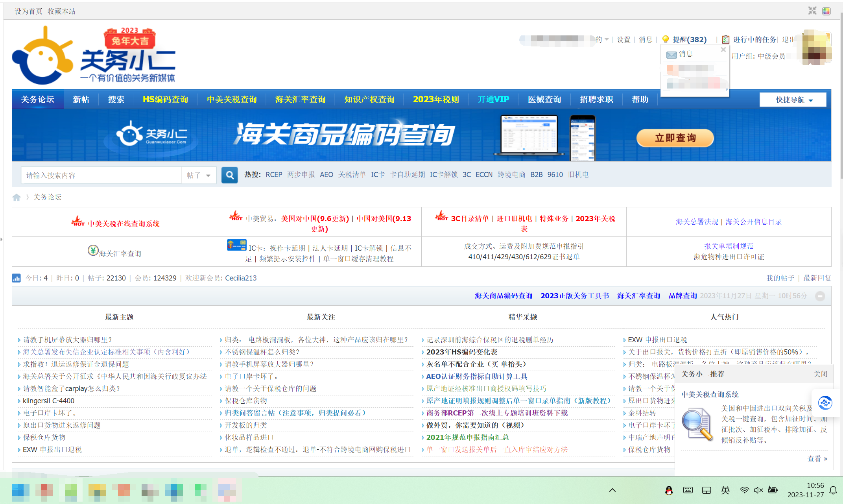
Task: Open the notification bell in taskbar
Action: (833, 490)
